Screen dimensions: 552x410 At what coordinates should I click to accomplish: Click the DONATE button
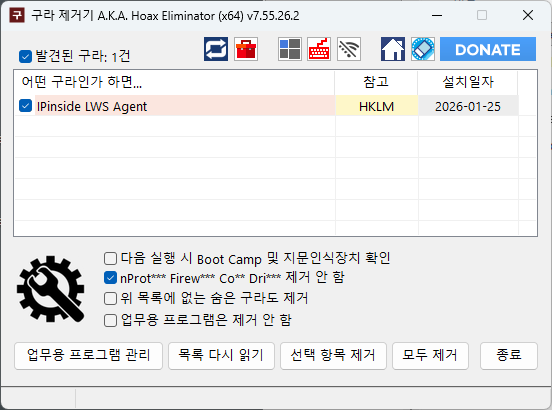pyautogui.click(x=488, y=49)
